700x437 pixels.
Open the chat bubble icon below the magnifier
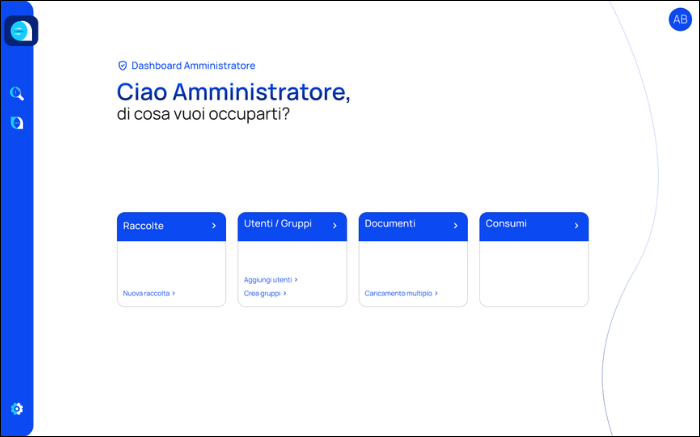click(x=17, y=123)
